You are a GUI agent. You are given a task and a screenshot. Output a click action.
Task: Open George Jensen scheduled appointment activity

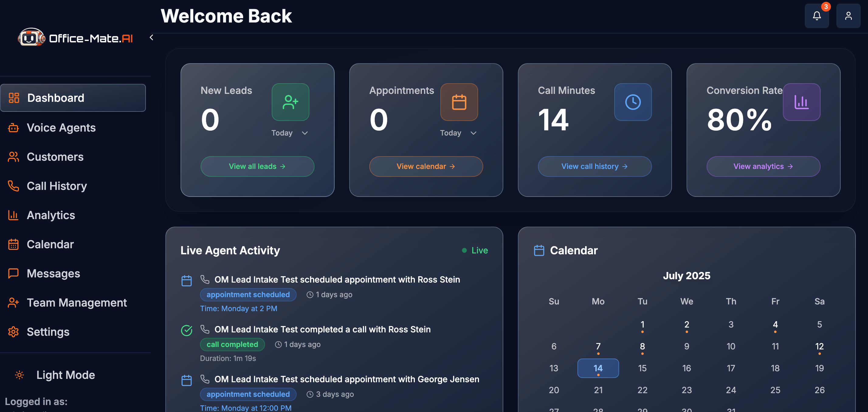[347, 379]
